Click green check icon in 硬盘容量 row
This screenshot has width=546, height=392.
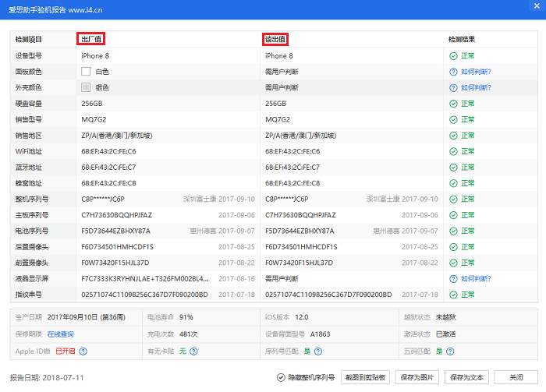click(453, 104)
